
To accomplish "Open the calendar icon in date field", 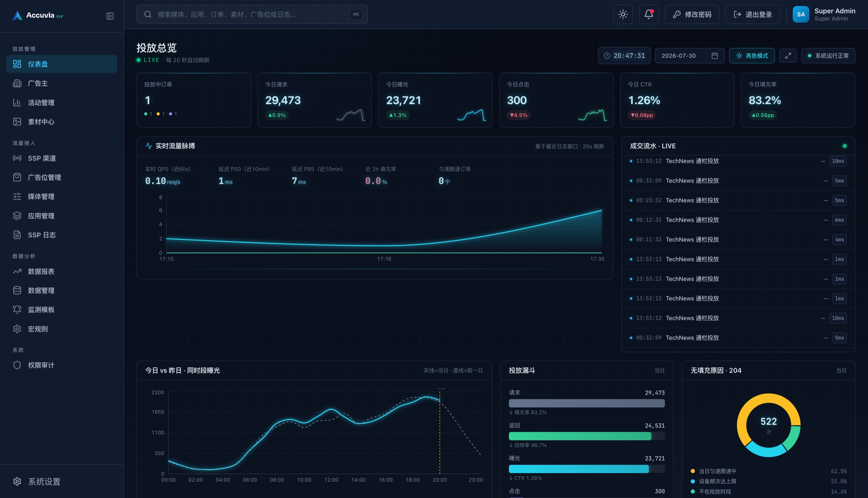I will point(715,56).
